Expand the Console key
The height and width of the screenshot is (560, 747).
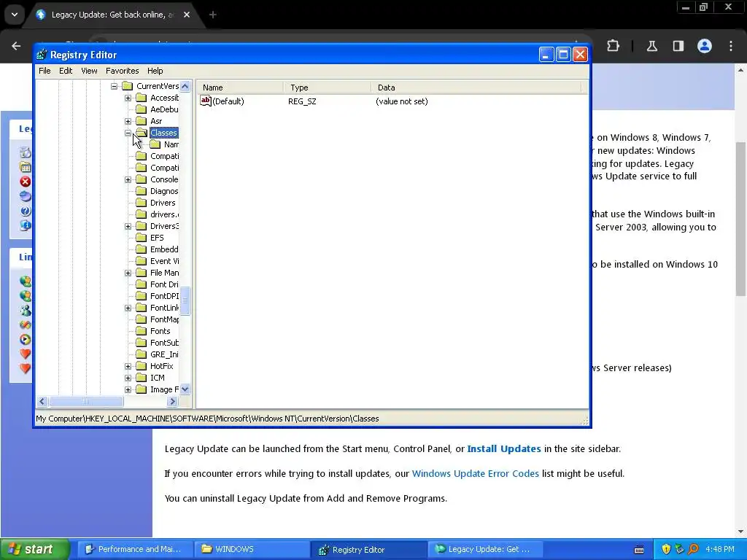(x=128, y=179)
